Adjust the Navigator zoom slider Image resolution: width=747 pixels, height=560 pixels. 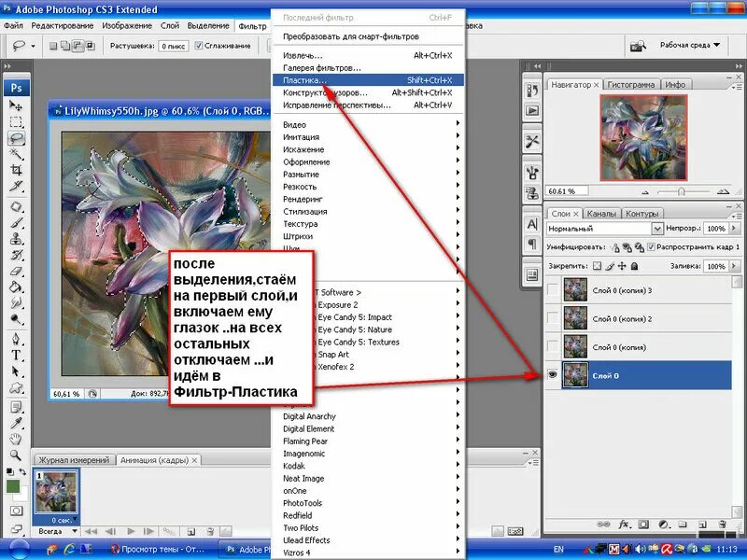pos(682,191)
